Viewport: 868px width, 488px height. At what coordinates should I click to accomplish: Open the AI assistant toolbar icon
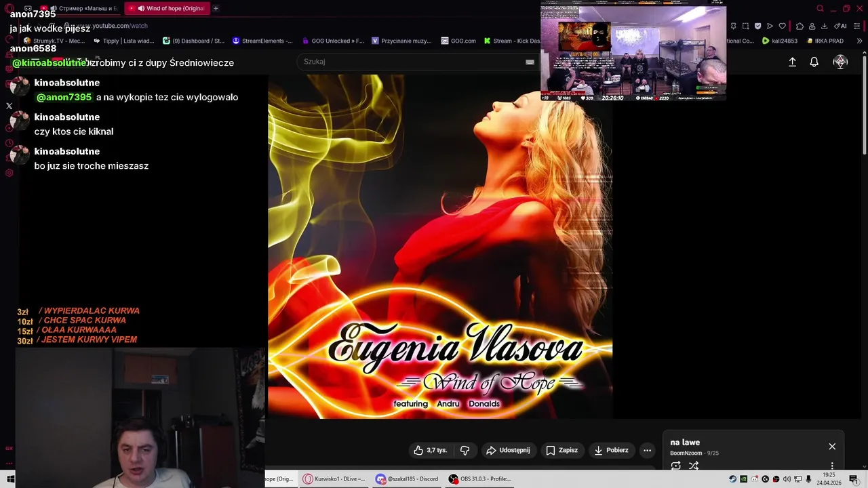click(x=840, y=26)
